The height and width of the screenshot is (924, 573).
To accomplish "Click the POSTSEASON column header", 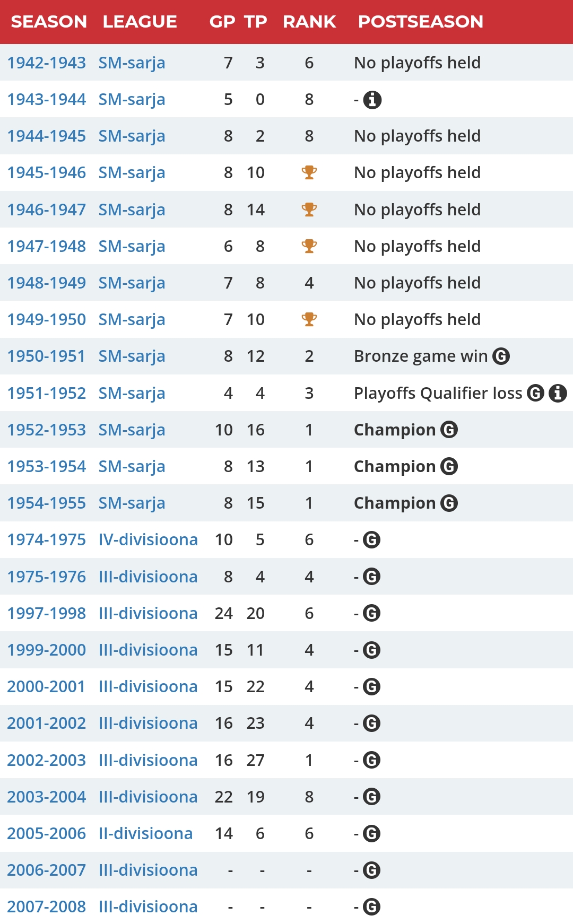I will pos(421,21).
